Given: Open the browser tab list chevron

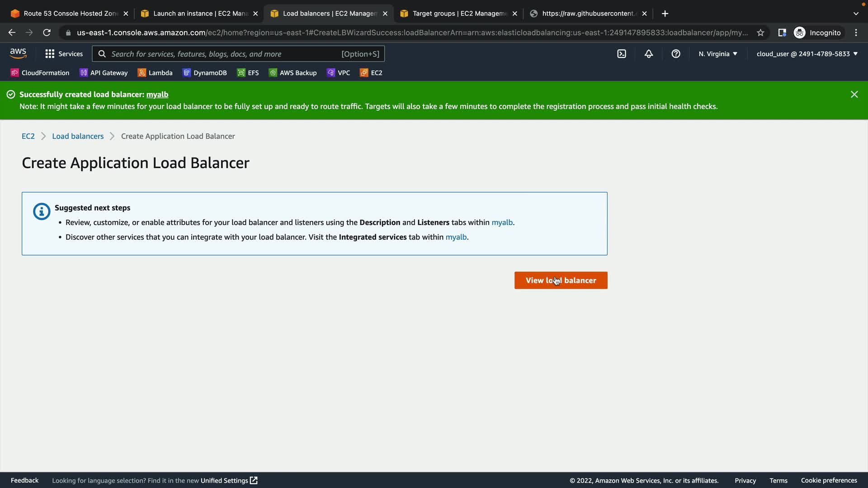Looking at the screenshot, I should 856,14.
